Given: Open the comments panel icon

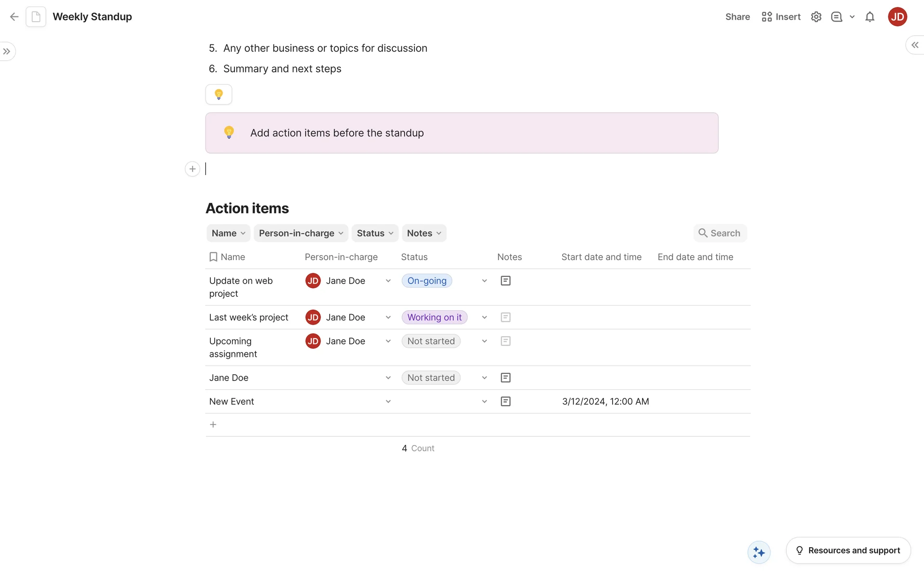Looking at the screenshot, I should [x=836, y=17].
